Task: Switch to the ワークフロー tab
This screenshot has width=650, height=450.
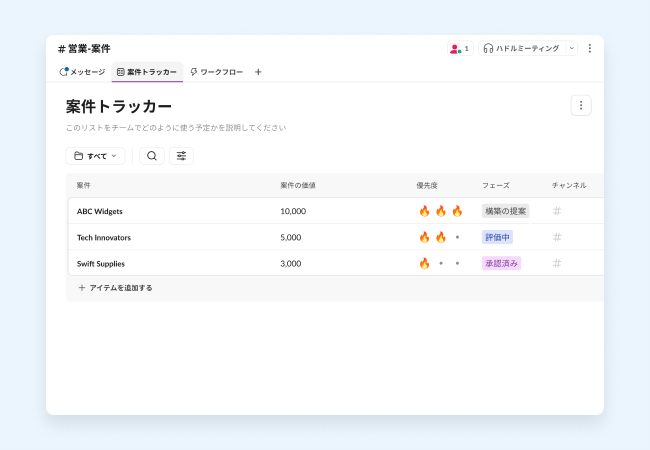Action: click(x=216, y=72)
